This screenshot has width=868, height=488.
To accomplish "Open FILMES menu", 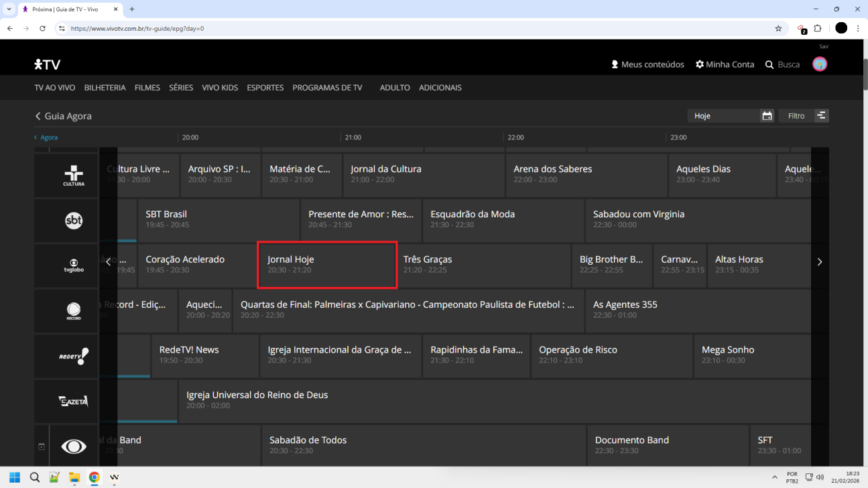I will [147, 88].
